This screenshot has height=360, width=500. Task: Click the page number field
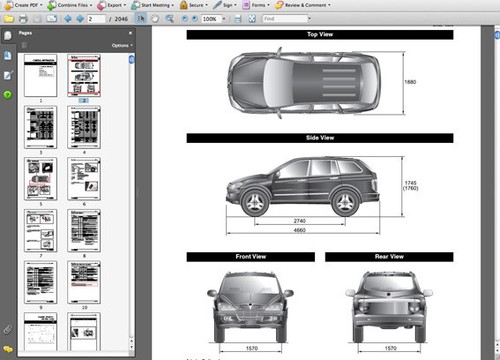[96, 19]
